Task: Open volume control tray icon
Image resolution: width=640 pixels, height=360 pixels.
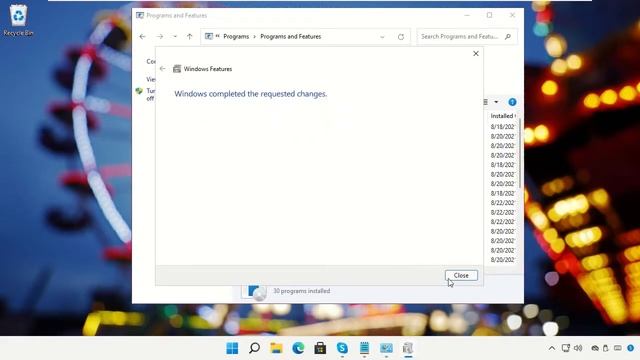Action: (x=578, y=348)
